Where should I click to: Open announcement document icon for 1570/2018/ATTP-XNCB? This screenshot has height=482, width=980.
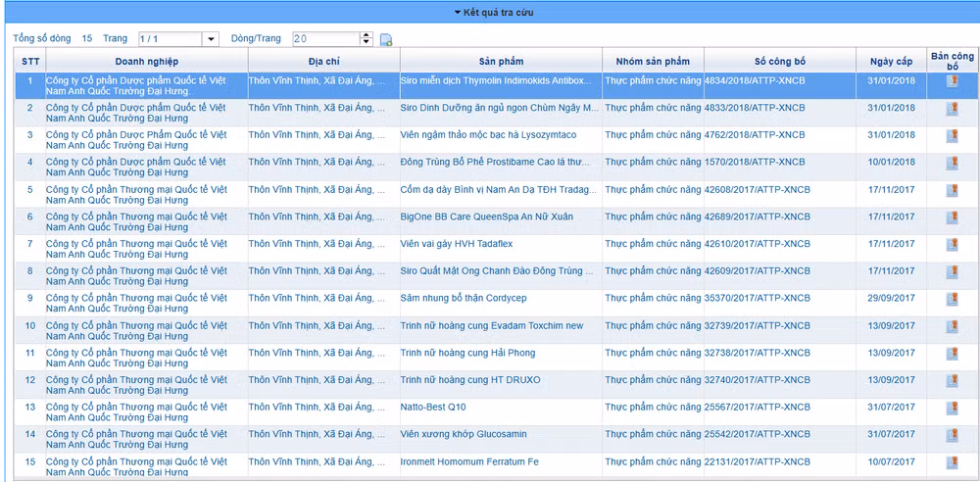(952, 163)
